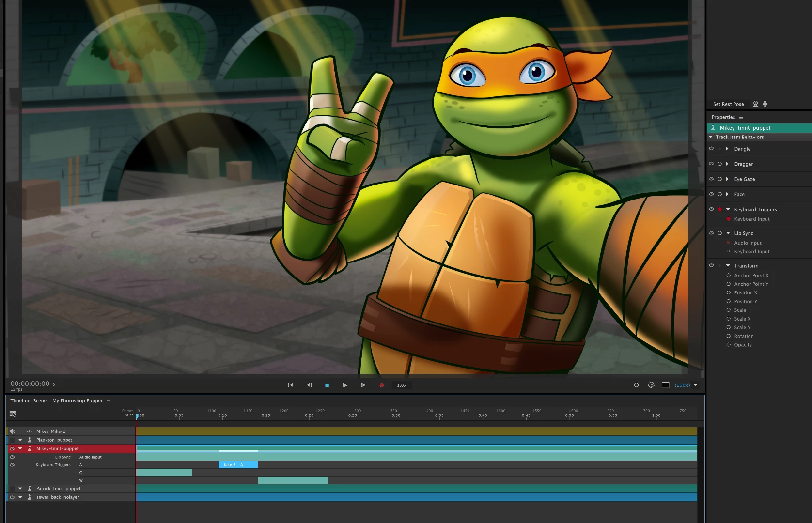Toggle visibility of Eye Gaze behavior
The height and width of the screenshot is (523, 812).
tap(711, 179)
